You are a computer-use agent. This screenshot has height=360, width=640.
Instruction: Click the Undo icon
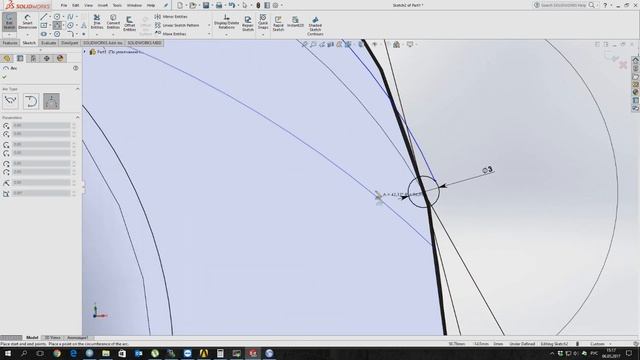tap(232, 5)
